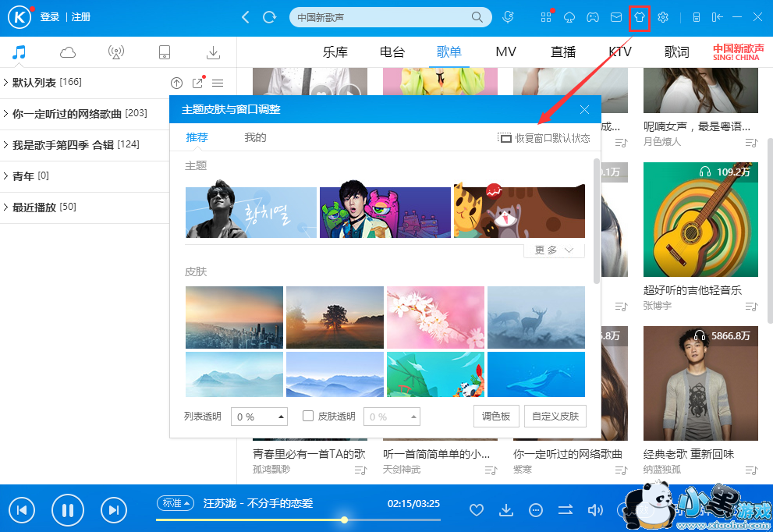The image size is (773, 532).
Task: Click the song progress bar handle
Action: point(344,520)
